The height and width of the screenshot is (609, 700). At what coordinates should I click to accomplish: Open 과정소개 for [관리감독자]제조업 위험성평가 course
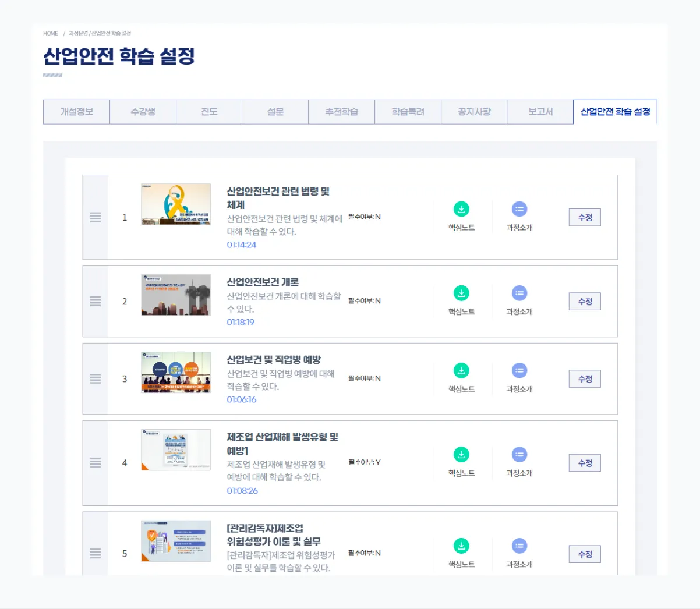(519, 546)
